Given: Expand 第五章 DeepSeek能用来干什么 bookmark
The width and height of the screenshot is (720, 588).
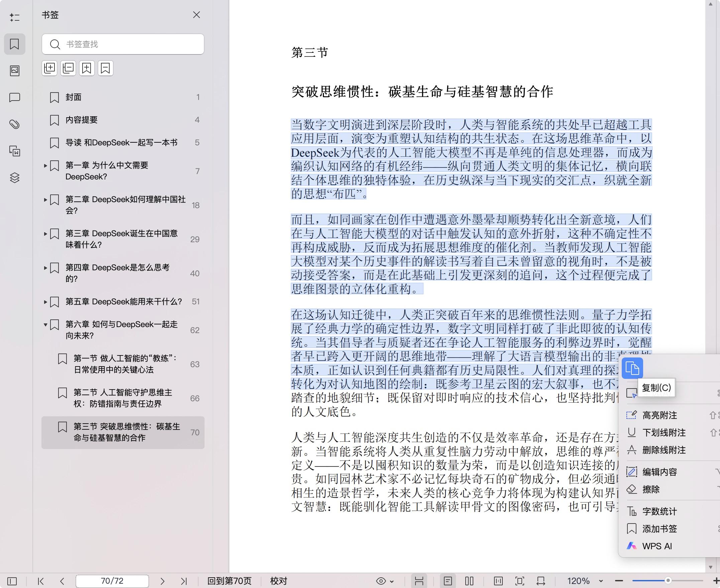Looking at the screenshot, I should point(45,302).
